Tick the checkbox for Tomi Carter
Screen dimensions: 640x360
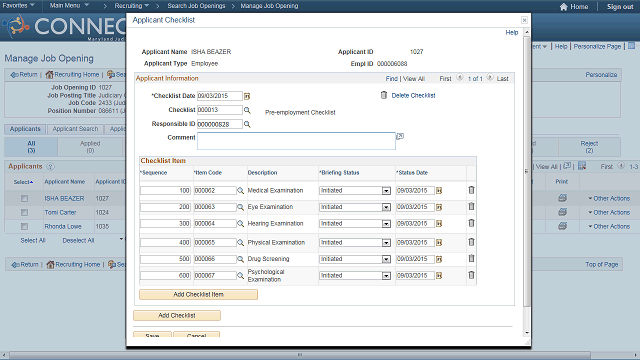(24, 213)
